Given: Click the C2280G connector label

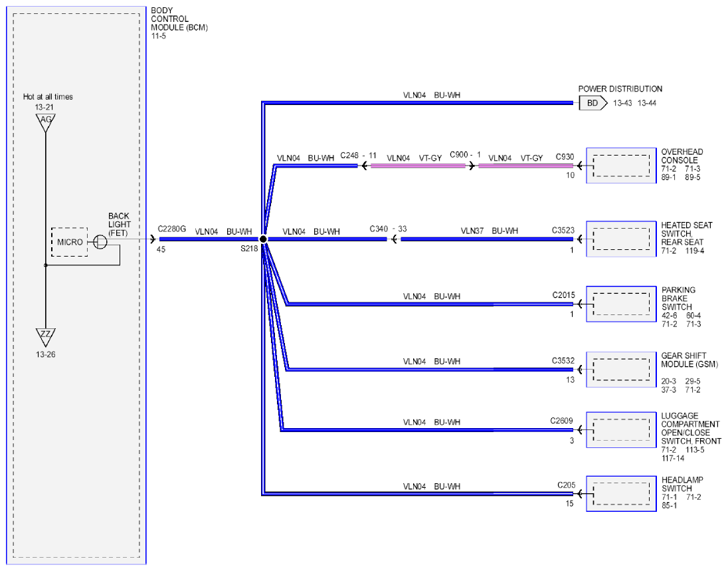Looking at the screenshot, I should tap(172, 229).
